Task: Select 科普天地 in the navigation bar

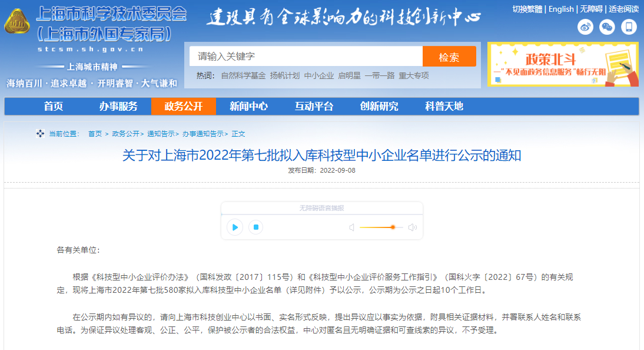Action: (444, 106)
